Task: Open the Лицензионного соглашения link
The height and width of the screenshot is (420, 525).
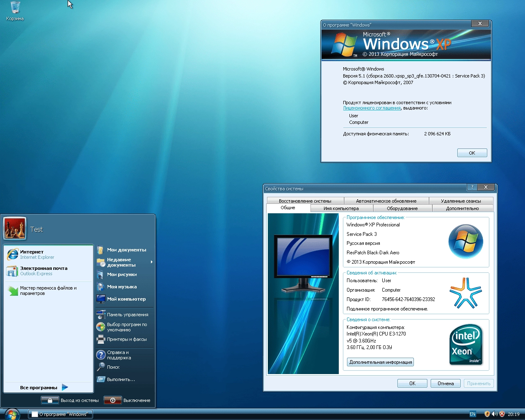Action: [x=372, y=108]
